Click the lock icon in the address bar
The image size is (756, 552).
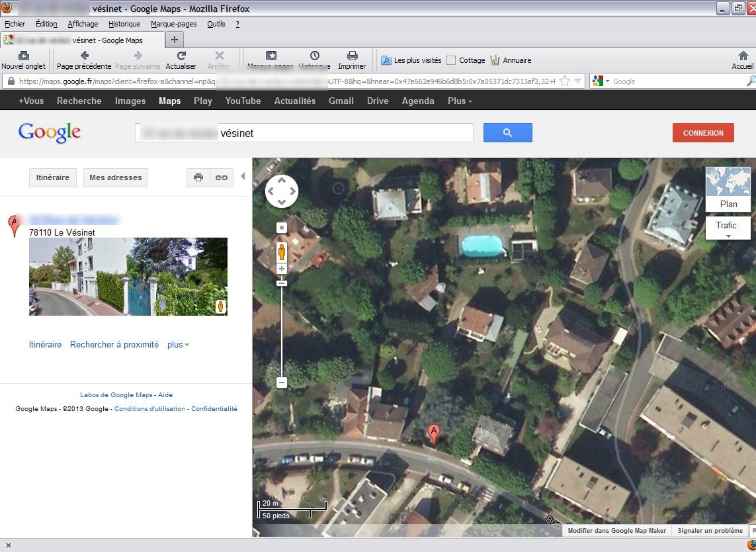pyautogui.click(x=11, y=81)
